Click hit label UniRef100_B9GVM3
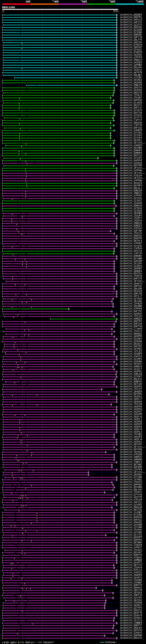146x644 pixels. tap(131, 27)
